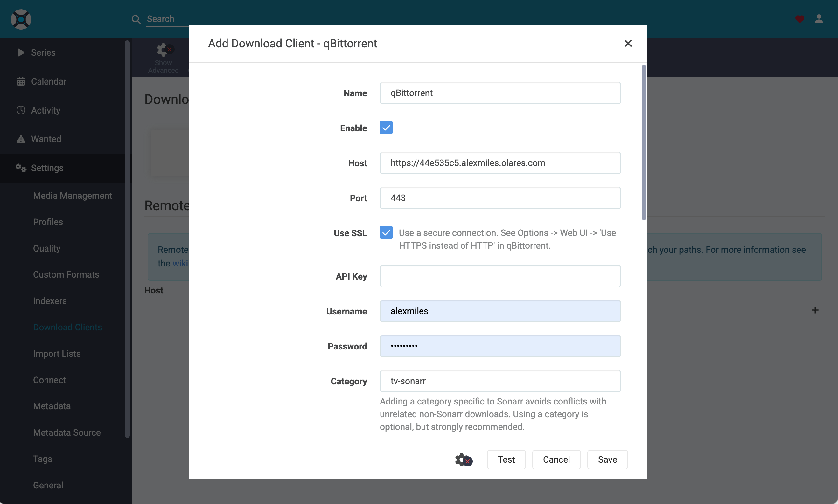Go to Custom Formats settings

click(66, 274)
